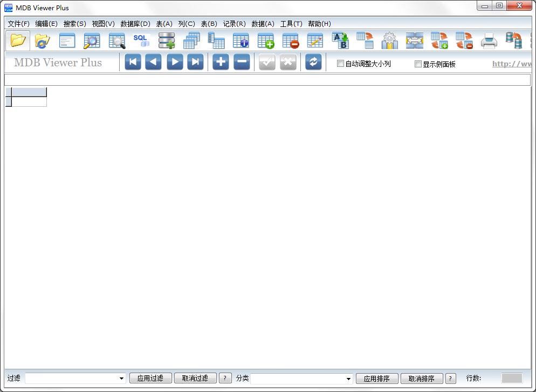Open the 分类 sort dropdown

tap(348, 378)
